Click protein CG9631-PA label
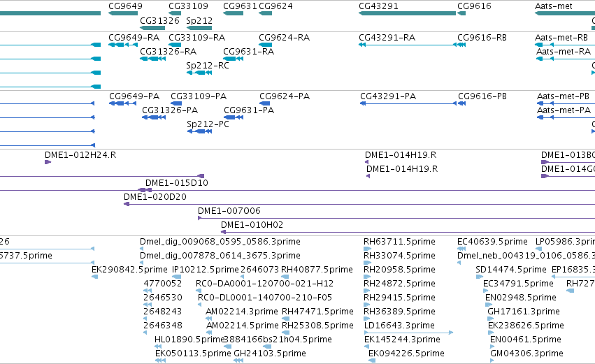This screenshot has height=364, width=595. click(248, 110)
